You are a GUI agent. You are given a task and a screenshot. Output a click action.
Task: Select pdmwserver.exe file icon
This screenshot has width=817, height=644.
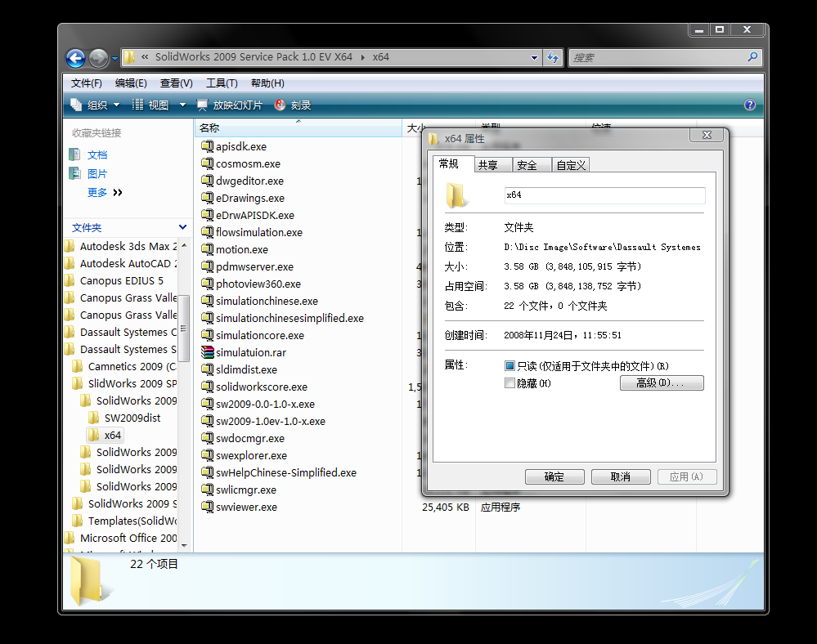pos(208,266)
